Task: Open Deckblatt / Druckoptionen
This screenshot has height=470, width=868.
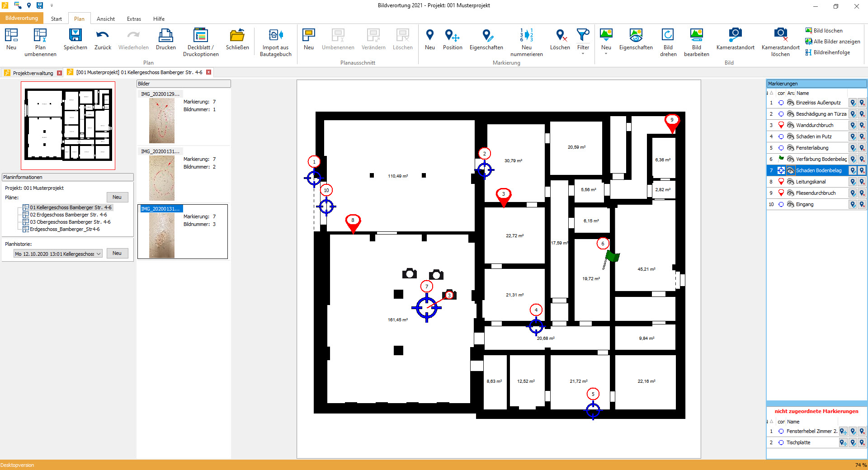Action: click(x=200, y=36)
